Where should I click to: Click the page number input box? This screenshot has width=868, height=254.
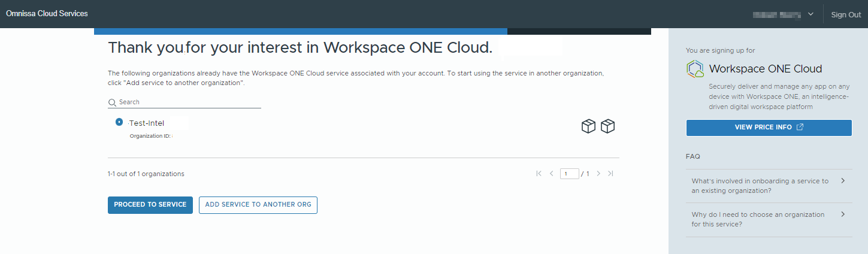pos(570,174)
